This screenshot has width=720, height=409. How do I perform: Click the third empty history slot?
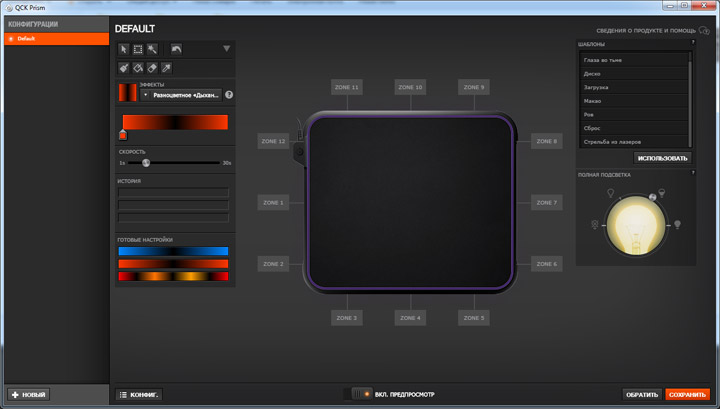174,218
